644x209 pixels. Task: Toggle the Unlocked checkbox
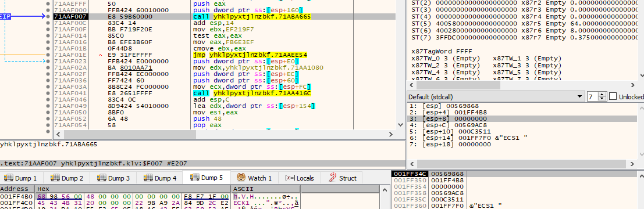(613, 97)
